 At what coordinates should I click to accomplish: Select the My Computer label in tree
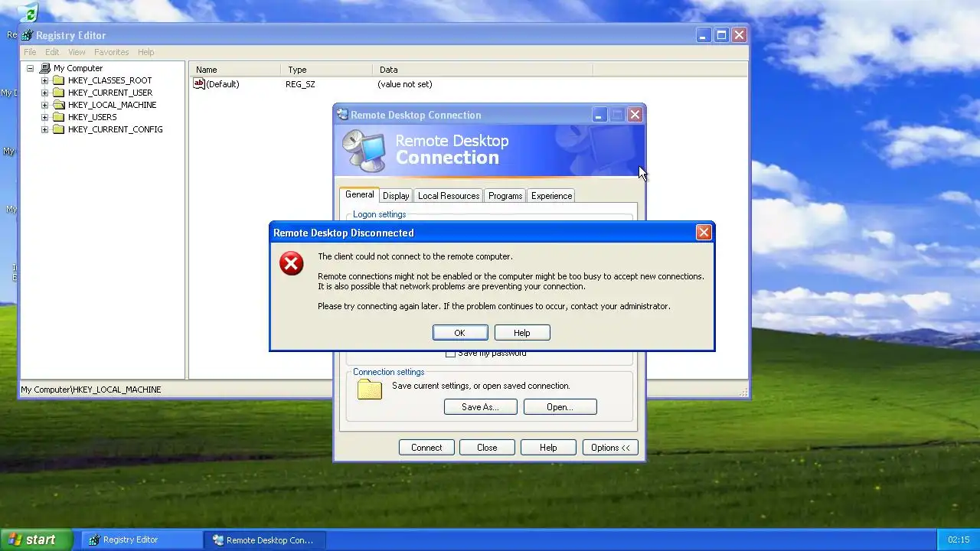78,68
